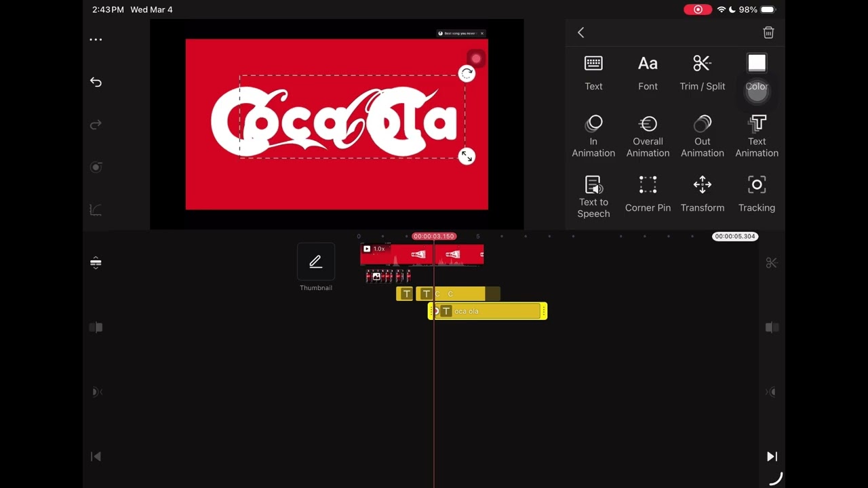The height and width of the screenshot is (488, 868).
Task: Select the 'C C' text layer clip
Action: pos(458,293)
